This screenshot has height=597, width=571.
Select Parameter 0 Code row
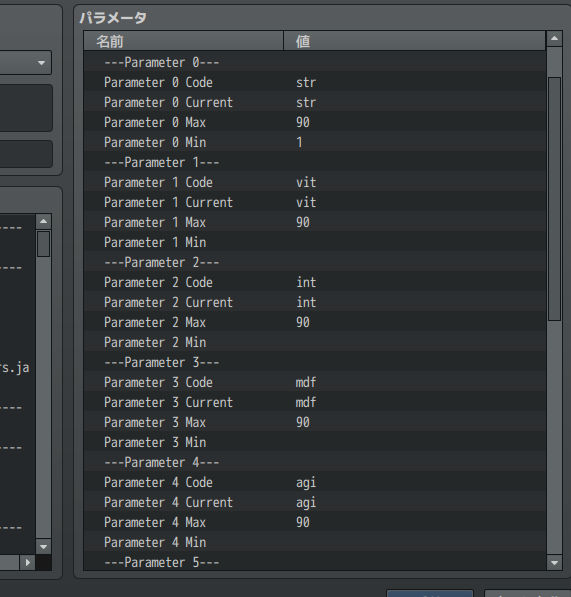tap(315, 82)
